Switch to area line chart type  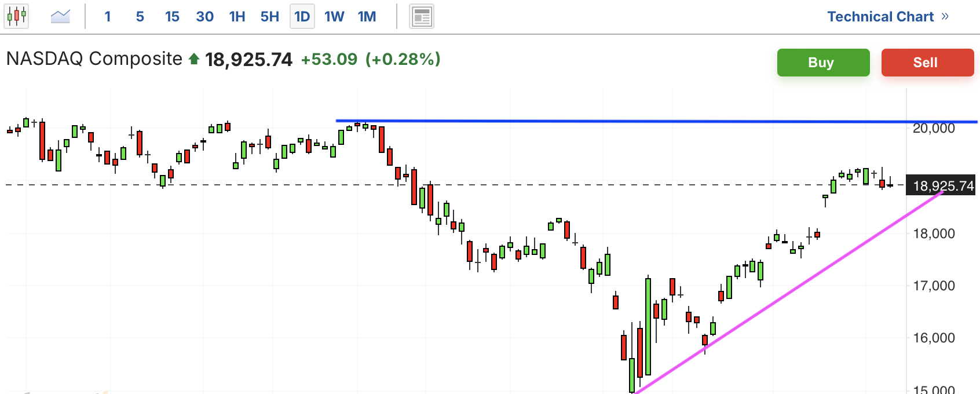60,16
